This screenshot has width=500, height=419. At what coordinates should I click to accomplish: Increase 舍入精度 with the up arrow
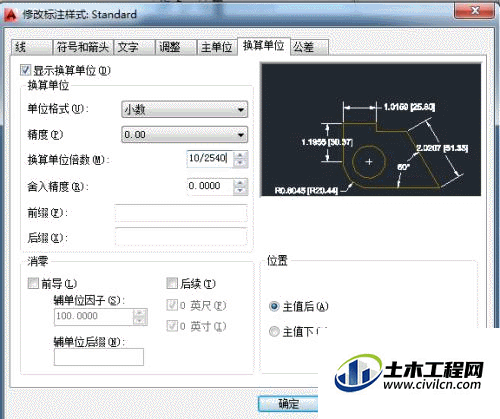pyautogui.click(x=240, y=183)
